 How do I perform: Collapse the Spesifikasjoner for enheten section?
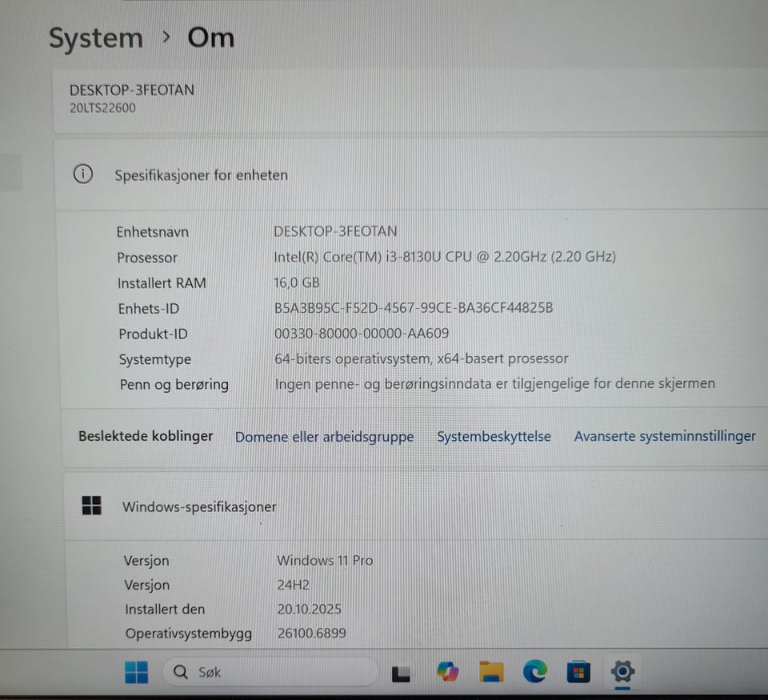pyautogui.click(x=411, y=174)
